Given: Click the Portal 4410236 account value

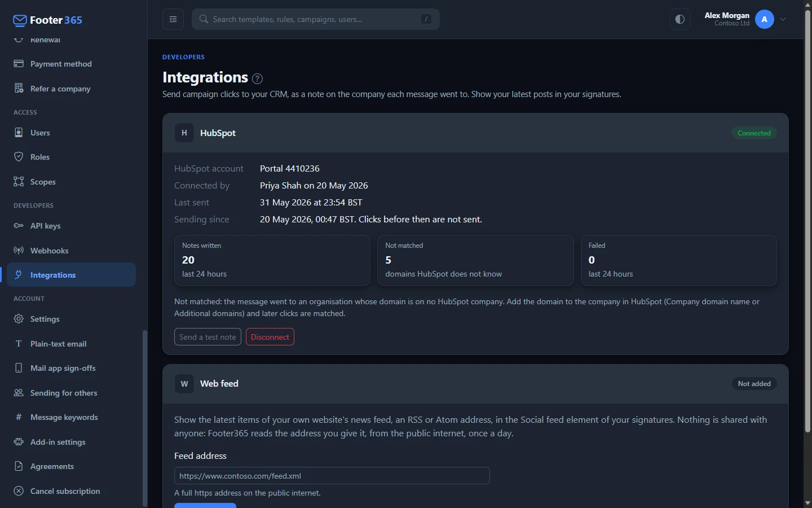Looking at the screenshot, I should 290,169.
